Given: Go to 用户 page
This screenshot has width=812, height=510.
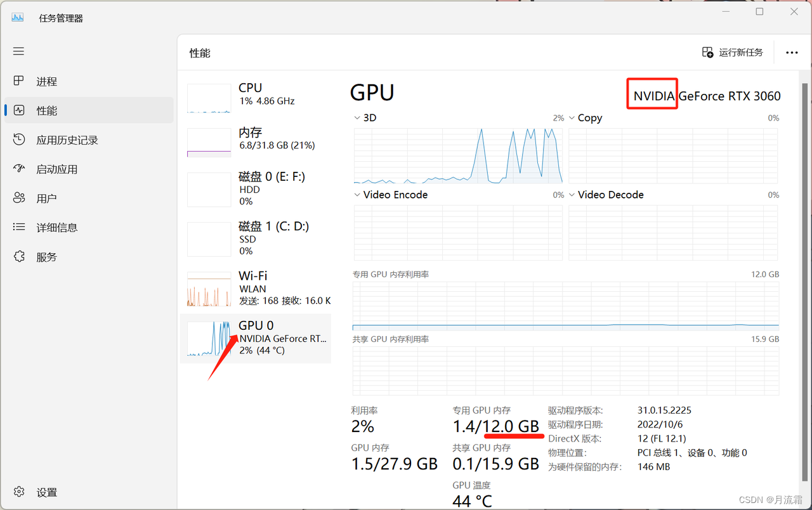Looking at the screenshot, I should pyautogui.click(x=89, y=198).
